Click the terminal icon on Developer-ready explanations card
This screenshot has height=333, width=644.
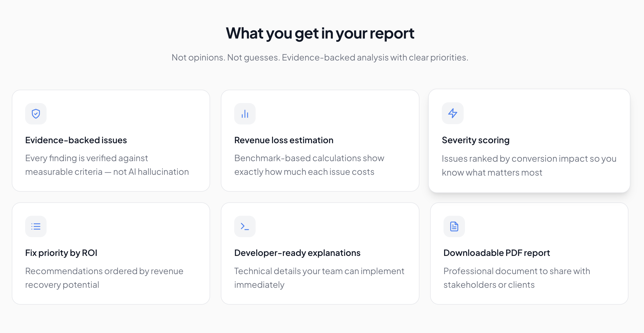coord(245,226)
